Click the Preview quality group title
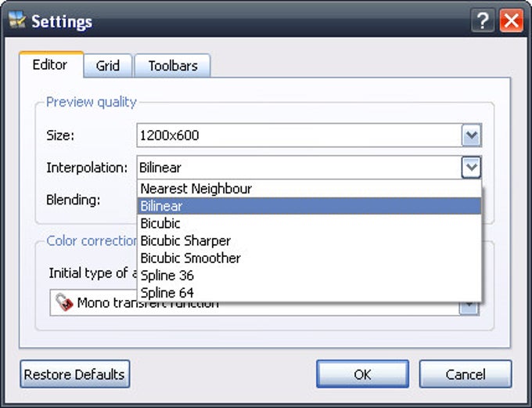 [91, 102]
